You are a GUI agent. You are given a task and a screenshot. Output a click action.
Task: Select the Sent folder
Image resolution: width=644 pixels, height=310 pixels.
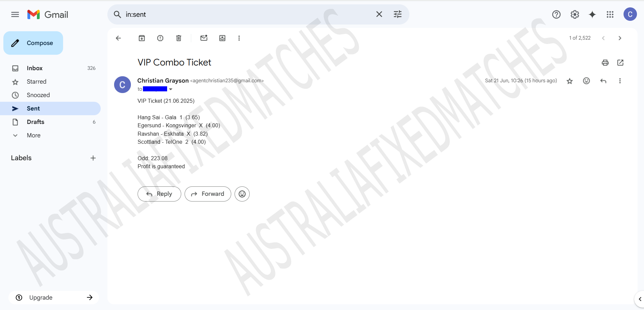tap(50, 108)
